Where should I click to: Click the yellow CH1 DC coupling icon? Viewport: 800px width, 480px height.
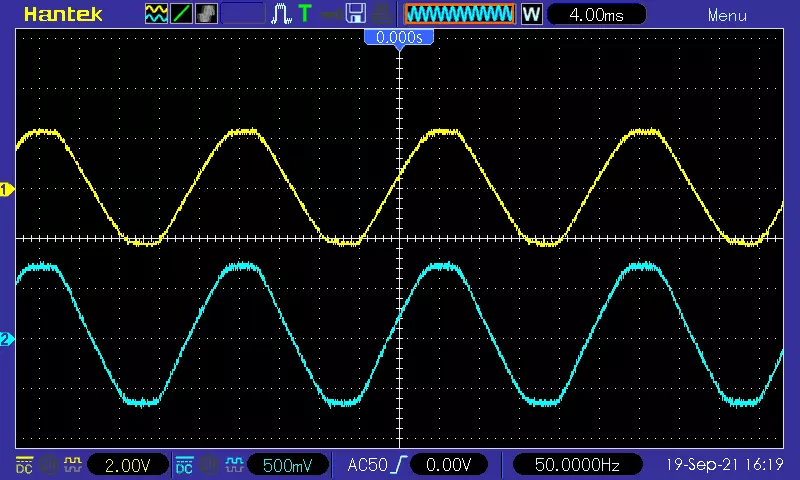pyautogui.click(x=24, y=465)
